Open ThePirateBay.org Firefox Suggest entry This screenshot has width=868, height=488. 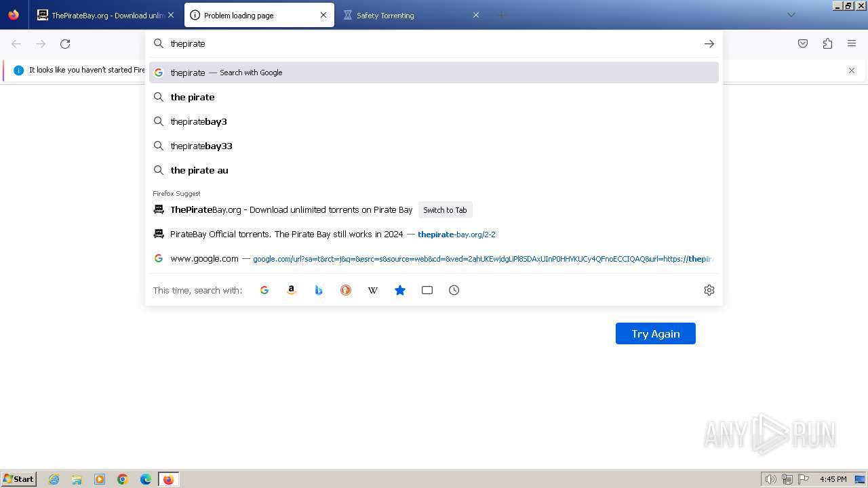[434, 210]
